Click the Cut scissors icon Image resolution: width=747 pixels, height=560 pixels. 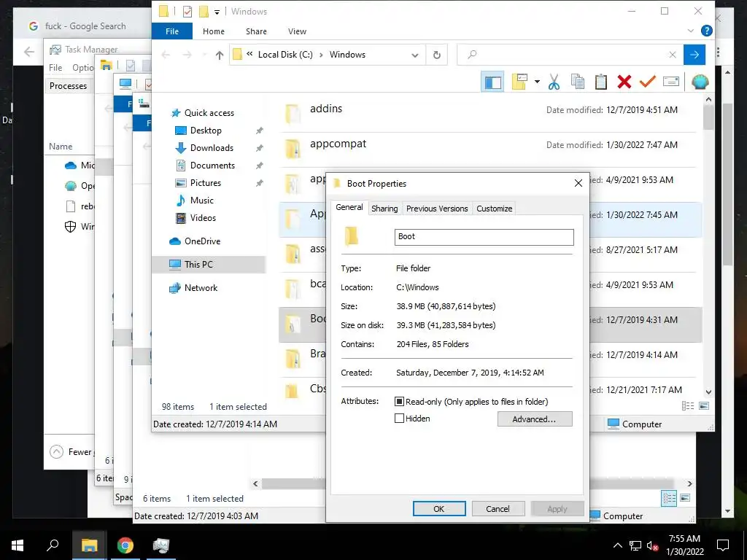554,82
